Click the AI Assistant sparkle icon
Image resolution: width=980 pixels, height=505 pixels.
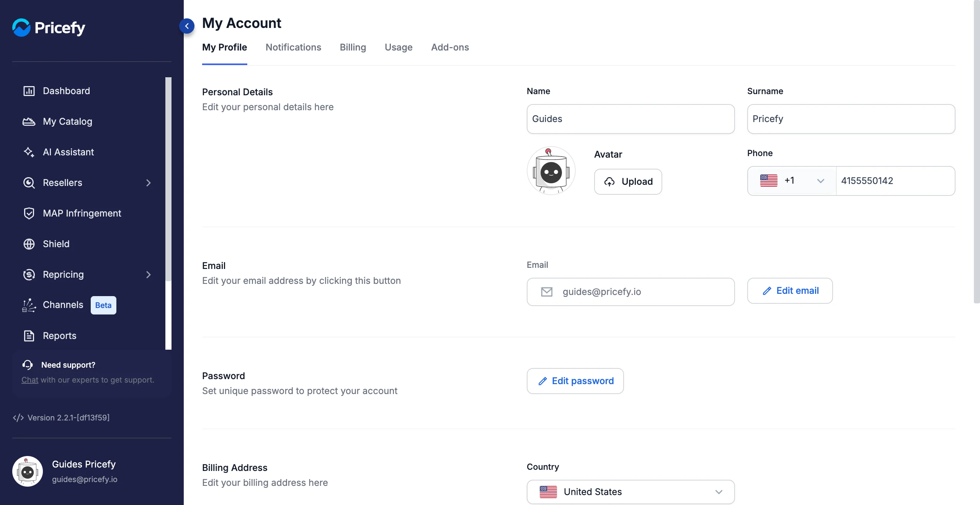coord(29,152)
